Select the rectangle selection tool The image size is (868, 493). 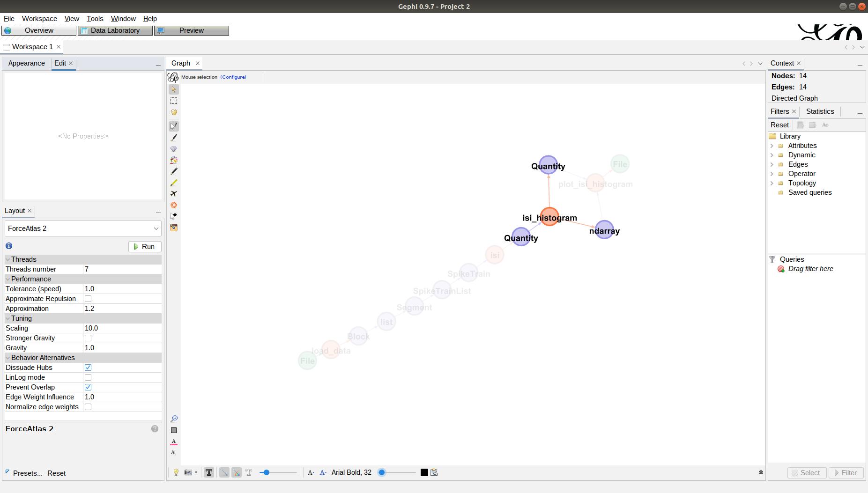(174, 101)
